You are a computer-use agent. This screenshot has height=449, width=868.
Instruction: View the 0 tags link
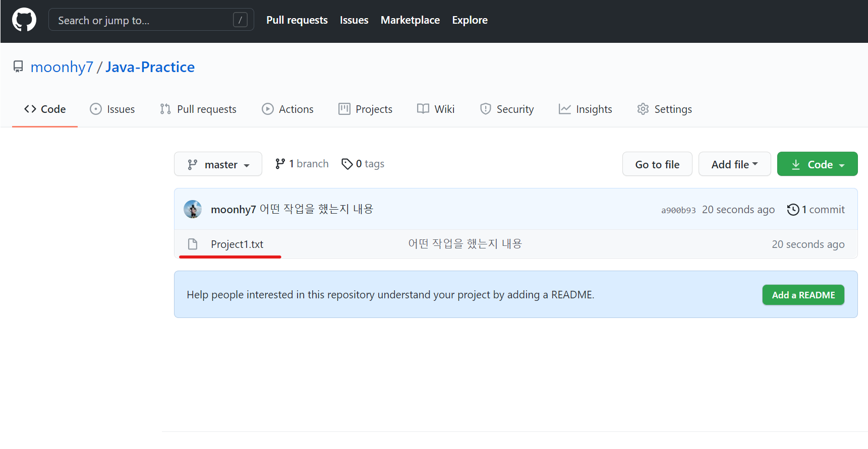coord(363,164)
